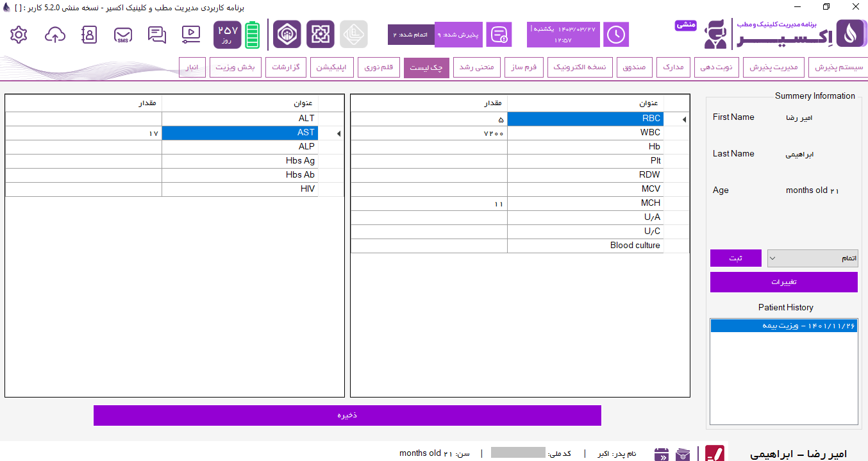Open the SMS envelope icon
This screenshot has width=868, height=461.
tap(123, 35)
